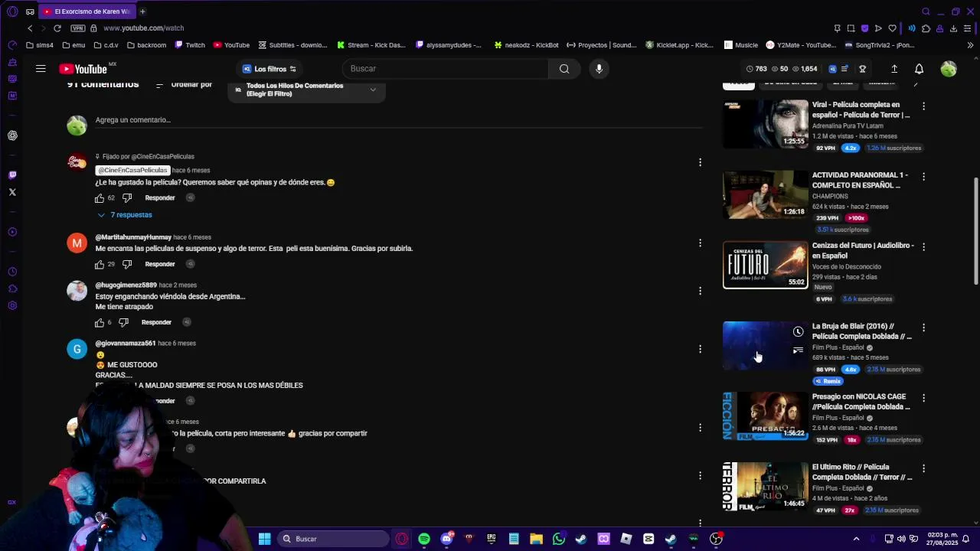The image size is (980, 551).
Task: Open Spotify from the taskbar
Action: click(x=424, y=539)
